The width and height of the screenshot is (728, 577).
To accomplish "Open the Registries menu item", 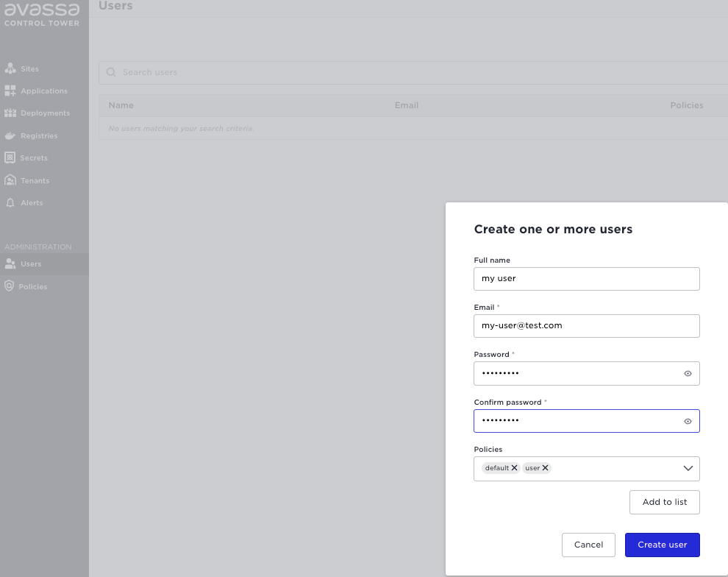I will (x=44, y=135).
